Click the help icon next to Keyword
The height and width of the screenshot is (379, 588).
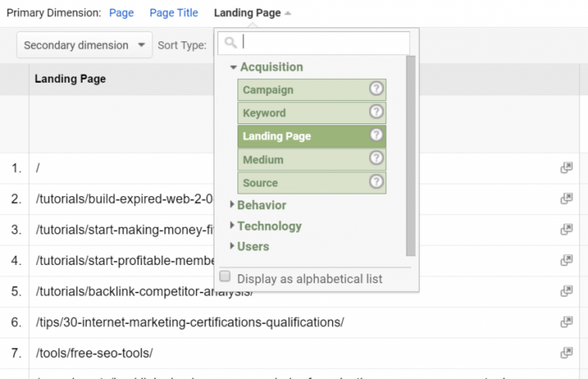(x=376, y=113)
